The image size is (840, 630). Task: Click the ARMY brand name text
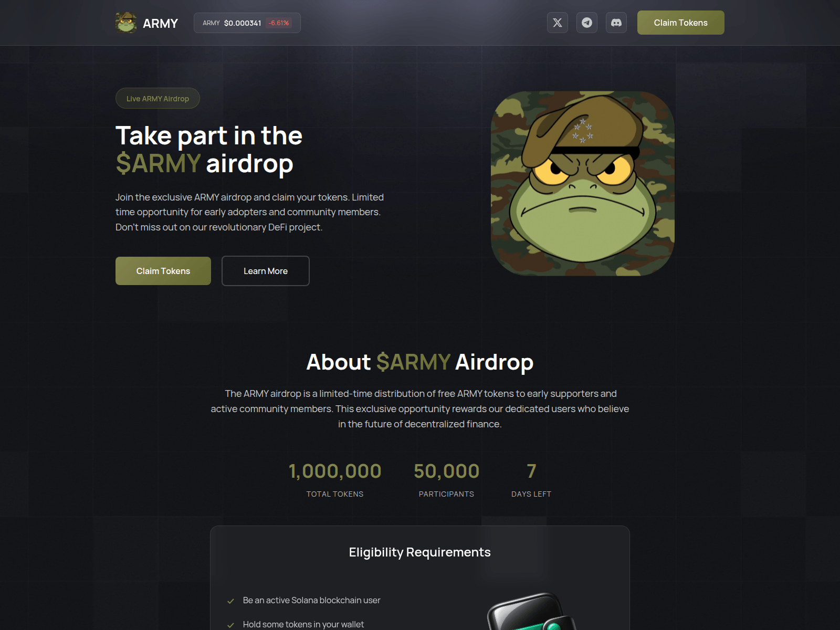160,23
